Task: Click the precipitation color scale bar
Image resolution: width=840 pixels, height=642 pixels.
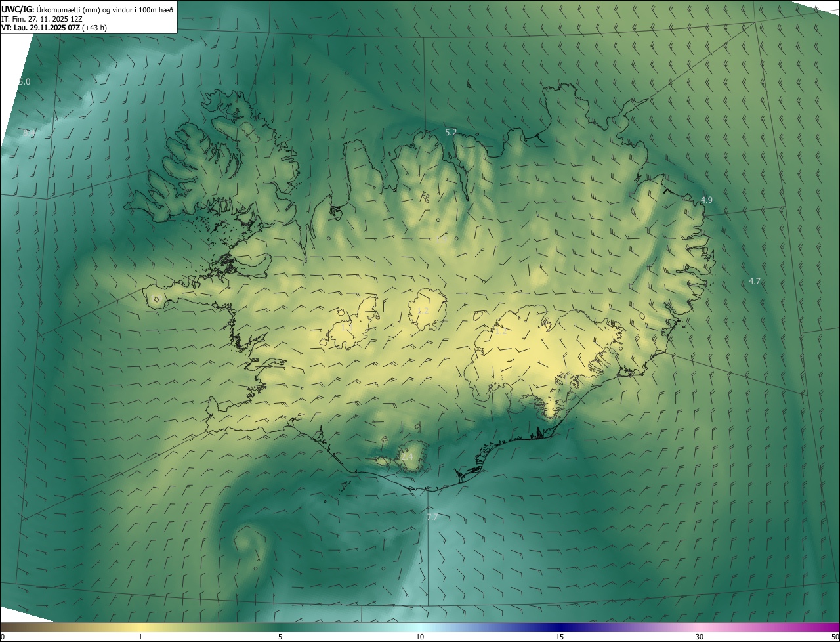Action: click(420, 627)
